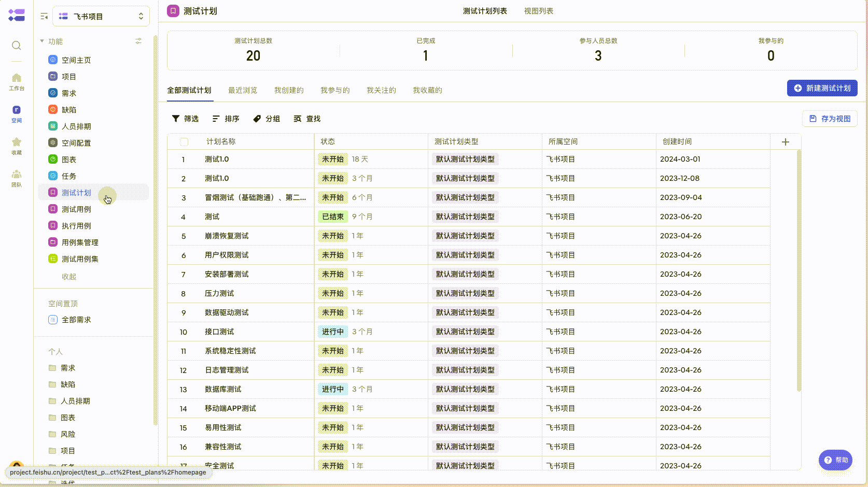Open the 移动端APP测试 plan
The image size is (868, 487).
coord(230,408)
